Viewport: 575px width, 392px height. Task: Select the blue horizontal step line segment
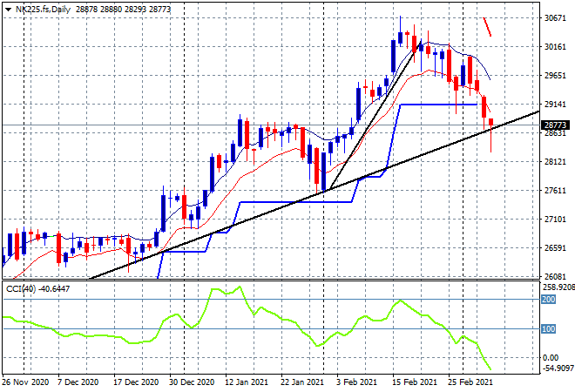coord(436,105)
